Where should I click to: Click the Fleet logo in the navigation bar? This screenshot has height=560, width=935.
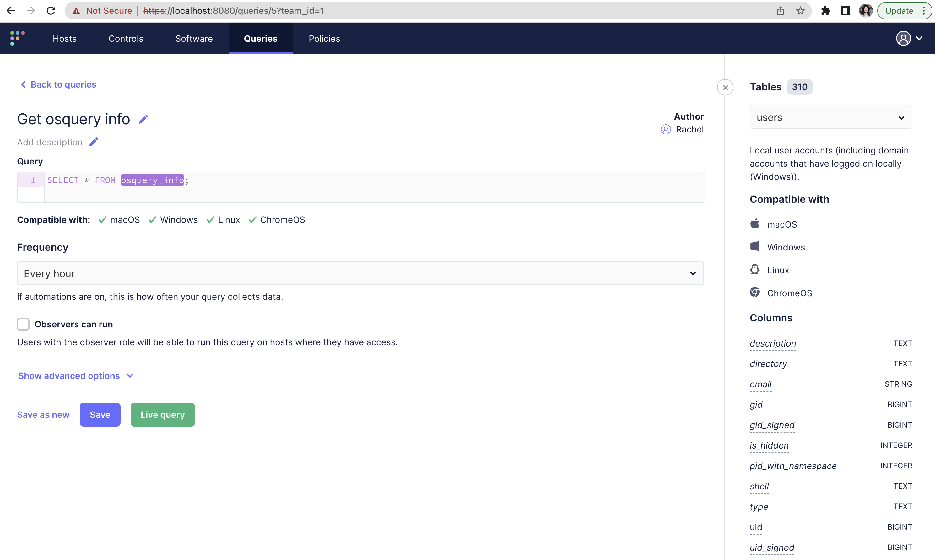17,38
